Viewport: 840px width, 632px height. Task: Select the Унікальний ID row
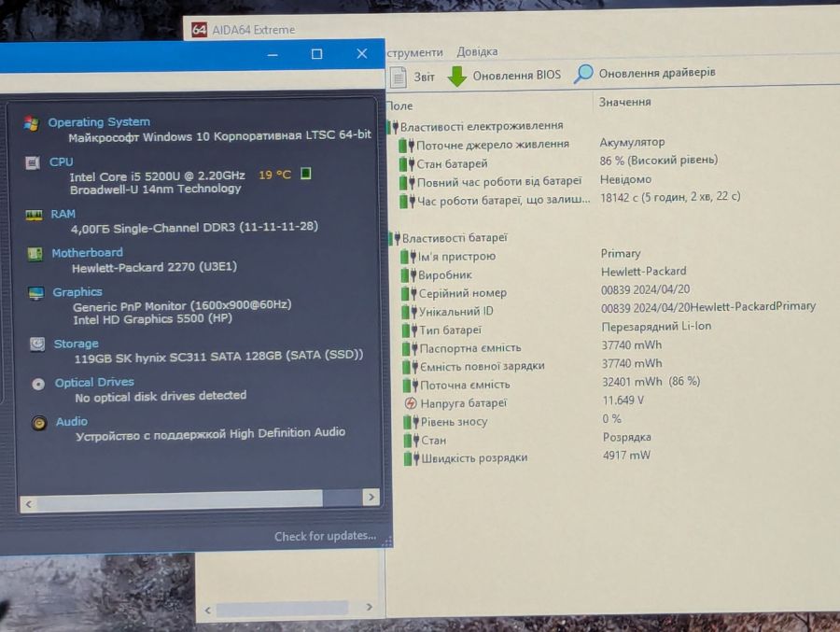click(x=608, y=309)
